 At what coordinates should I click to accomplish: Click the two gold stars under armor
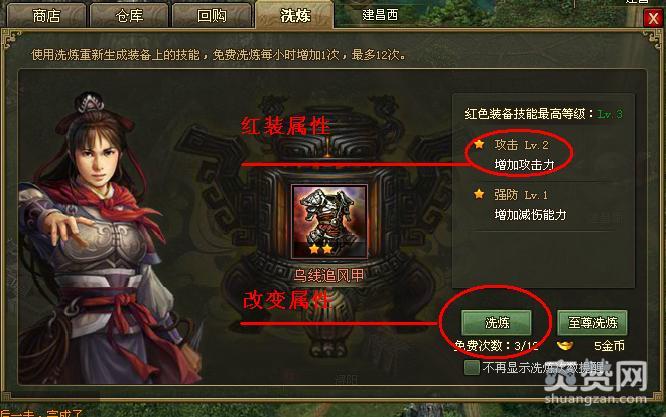[321, 249]
